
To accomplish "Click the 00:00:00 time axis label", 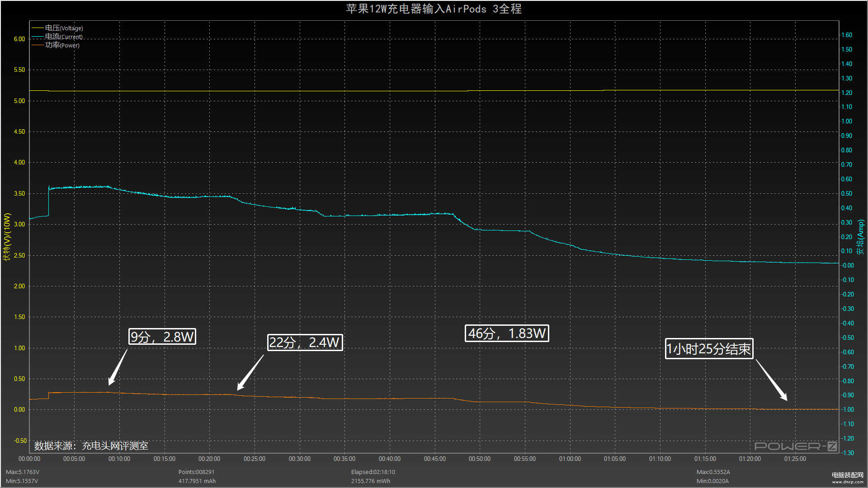I will tap(29, 459).
